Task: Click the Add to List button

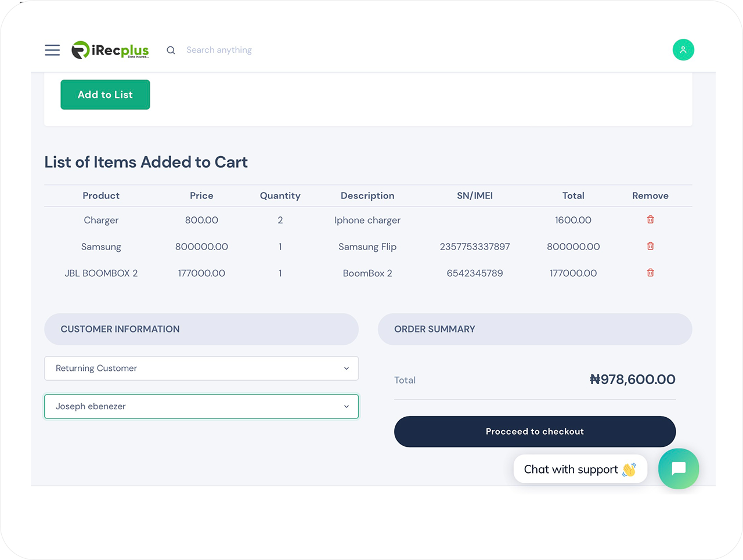Action: tap(105, 95)
